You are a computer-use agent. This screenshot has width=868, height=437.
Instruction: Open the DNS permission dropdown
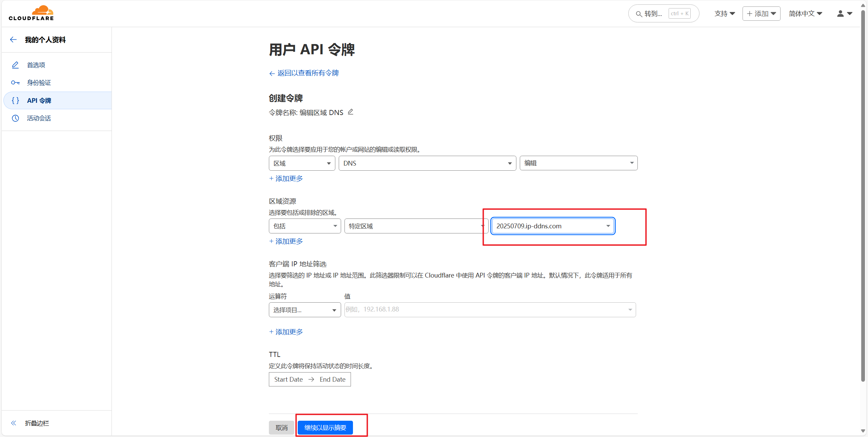point(427,163)
